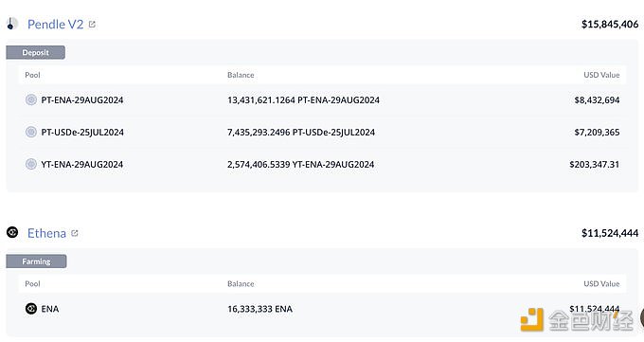Image resolution: width=644 pixels, height=342 pixels.
Task: Open the Pendle V2 protocol link
Action: click(56, 25)
